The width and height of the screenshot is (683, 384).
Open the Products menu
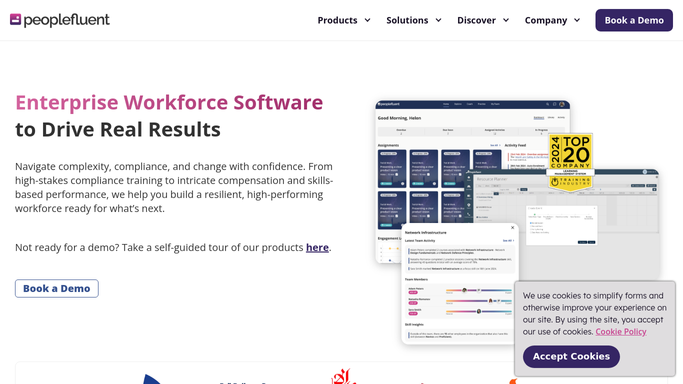pyautogui.click(x=337, y=20)
